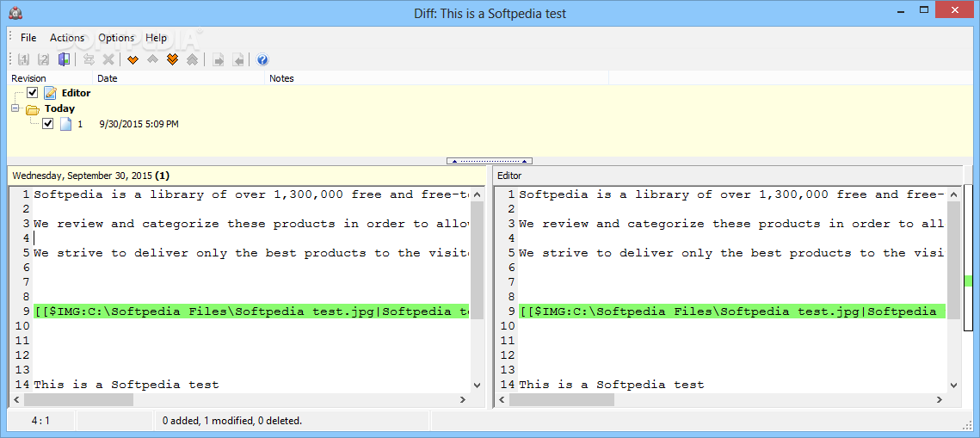
Task: Jump to last difference with double down chevron
Action: (x=172, y=60)
